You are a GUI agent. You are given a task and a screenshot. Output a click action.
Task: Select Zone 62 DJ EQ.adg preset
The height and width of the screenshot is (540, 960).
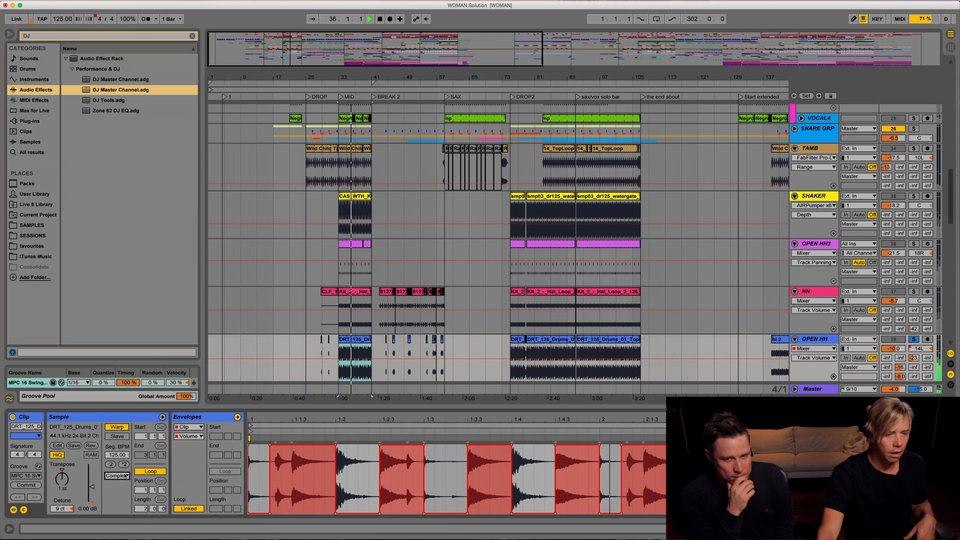tap(115, 110)
